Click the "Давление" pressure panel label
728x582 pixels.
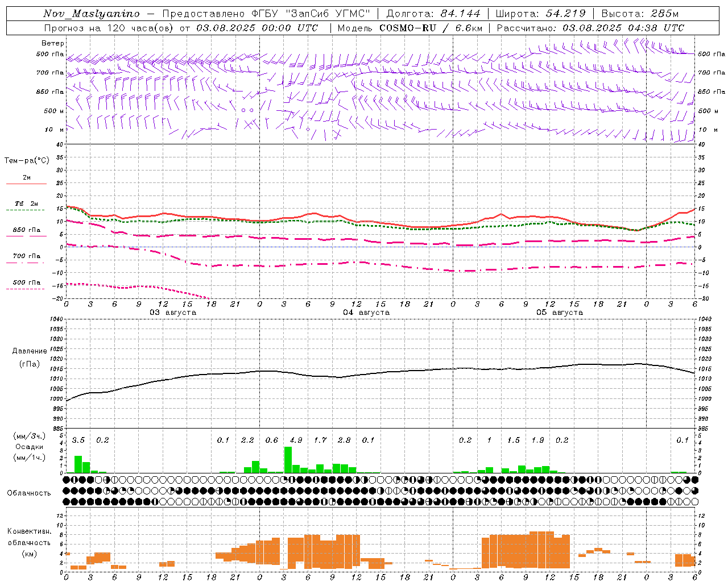pos(30,351)
